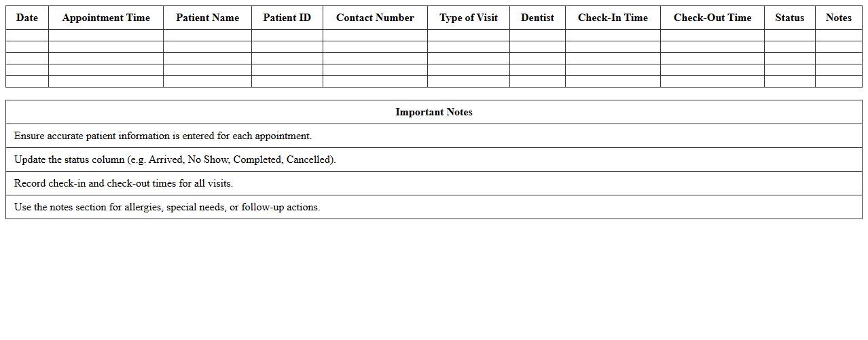Select the Check-In Time column header
Screen dimensions: 868x340
(613, 18)
